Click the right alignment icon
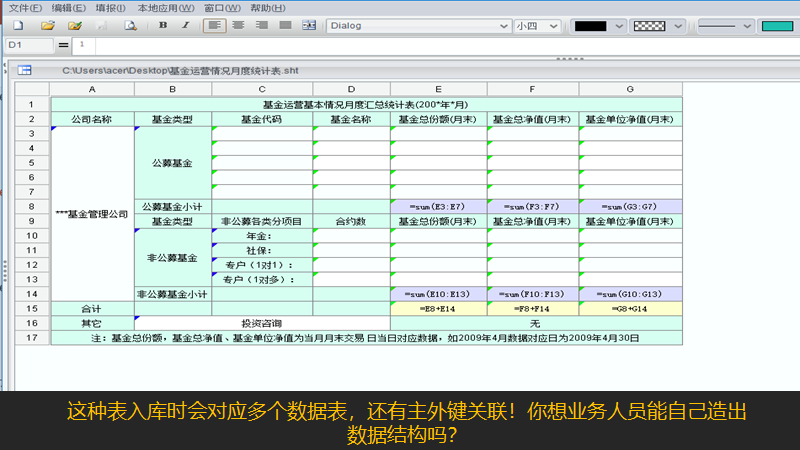The width and height of the screenshot is (800, 450). click(261, 25)
